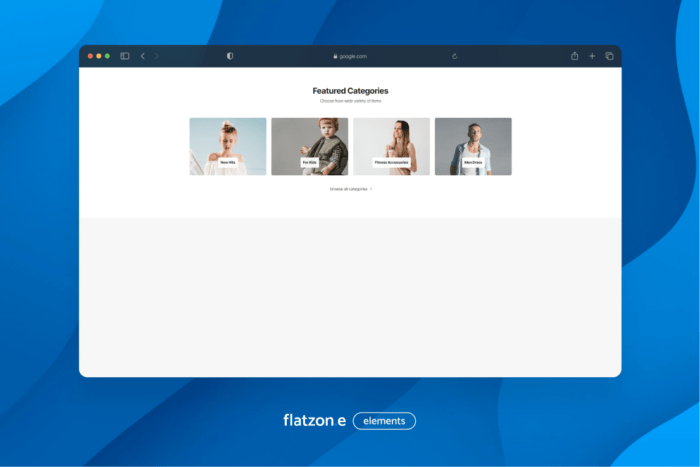Go back with the back arrow
The image size is (700, 467).
pos(143,56)
